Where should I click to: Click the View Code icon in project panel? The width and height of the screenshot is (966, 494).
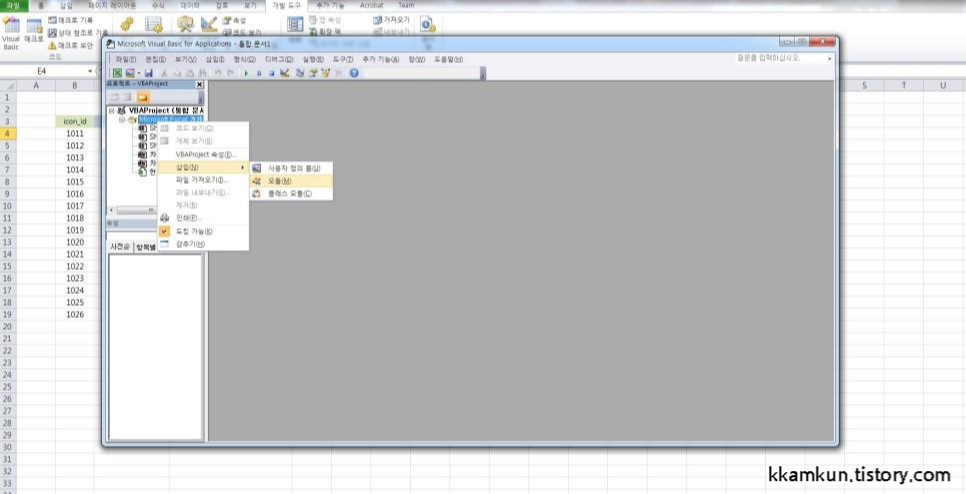[x=115, y=97]
